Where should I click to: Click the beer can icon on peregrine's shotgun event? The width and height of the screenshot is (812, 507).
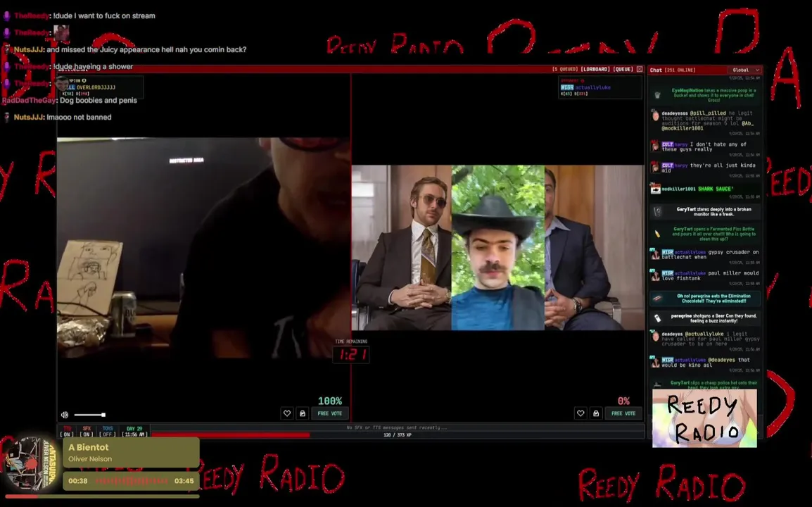click(x=657, y=318)
